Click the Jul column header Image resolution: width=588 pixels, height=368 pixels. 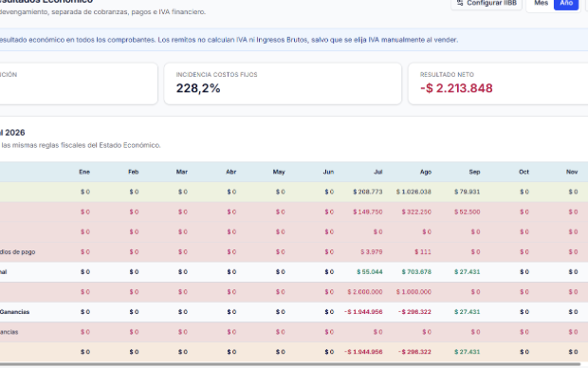378,172
